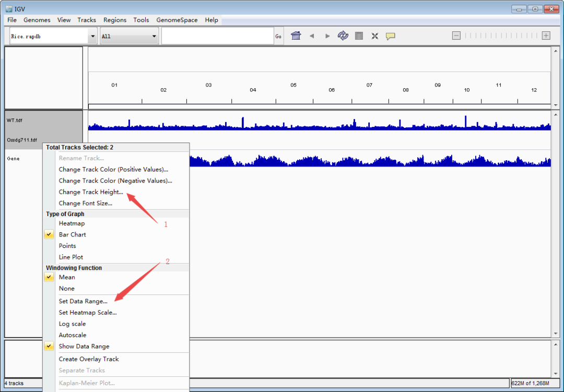Enable Heatmap graph type
The image size is (564, 392).
72,223
